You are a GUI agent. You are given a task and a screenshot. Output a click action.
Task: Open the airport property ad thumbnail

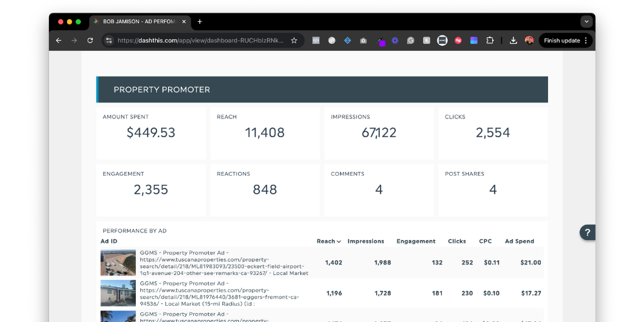pyautogui.click(x=118, y=262)
